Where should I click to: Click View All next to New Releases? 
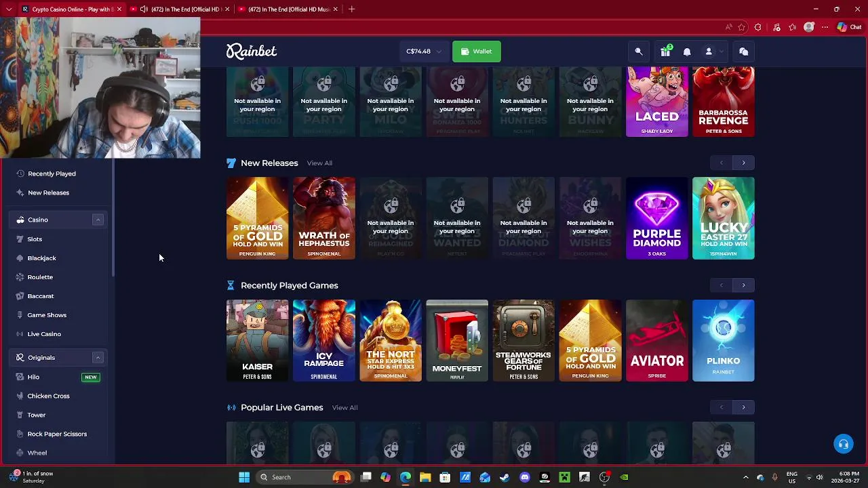pos(319,163)
